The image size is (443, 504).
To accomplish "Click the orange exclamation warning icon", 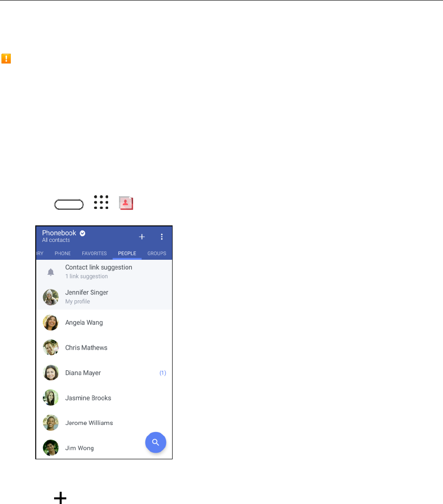I will point(6,58).
